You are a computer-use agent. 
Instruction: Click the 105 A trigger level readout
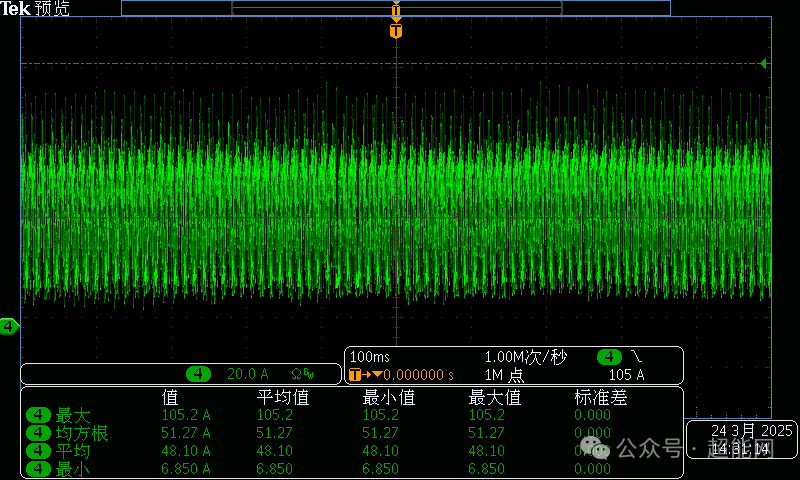point(626,375)
